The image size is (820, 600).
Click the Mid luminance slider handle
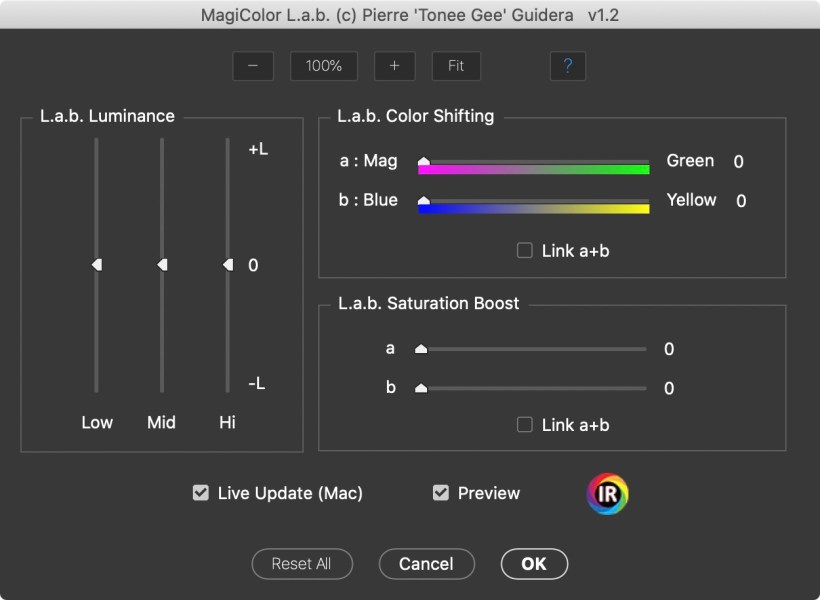[161, 265]
